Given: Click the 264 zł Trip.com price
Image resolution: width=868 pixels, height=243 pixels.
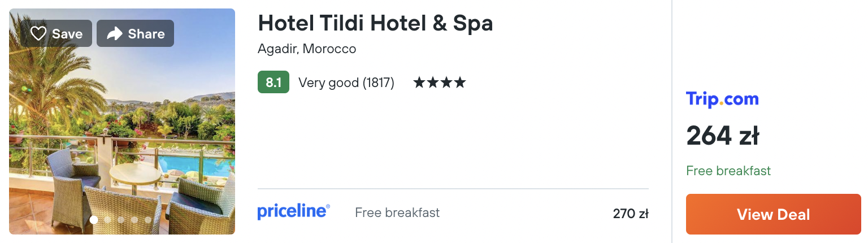Looking at the screenshot, I should point(723,136).
